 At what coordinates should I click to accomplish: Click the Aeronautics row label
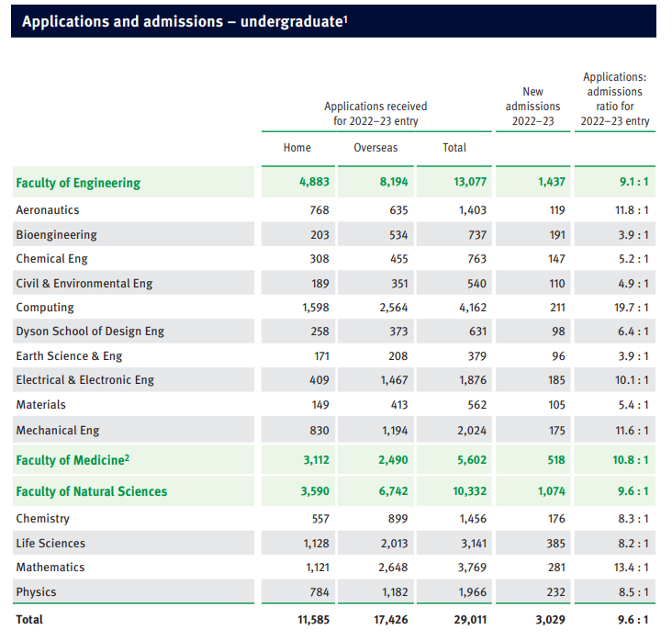pos(48,210)
